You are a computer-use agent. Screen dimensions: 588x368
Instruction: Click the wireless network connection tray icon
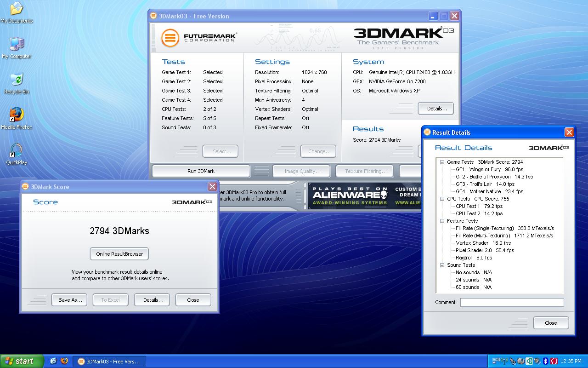pos(496,361)
